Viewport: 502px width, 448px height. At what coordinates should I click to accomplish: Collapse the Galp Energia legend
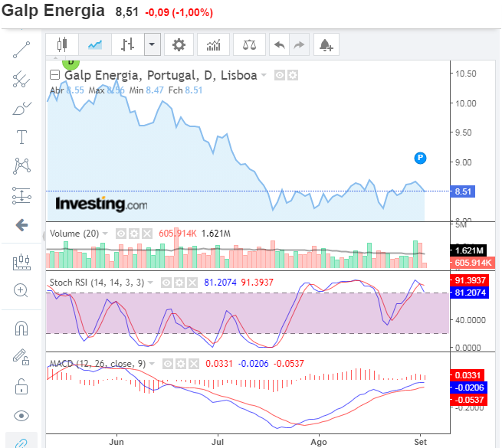(54, 75)
